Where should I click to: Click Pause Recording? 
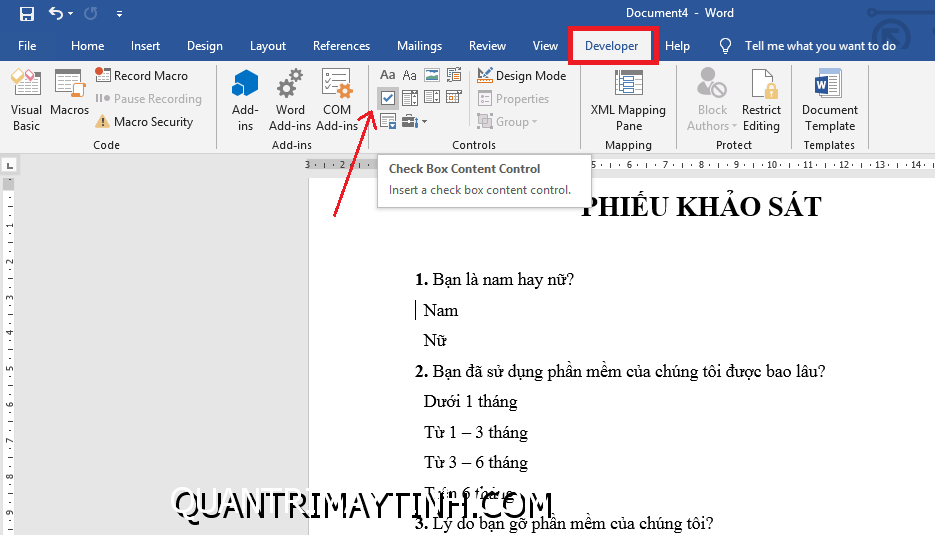click(x=148, y=98)
